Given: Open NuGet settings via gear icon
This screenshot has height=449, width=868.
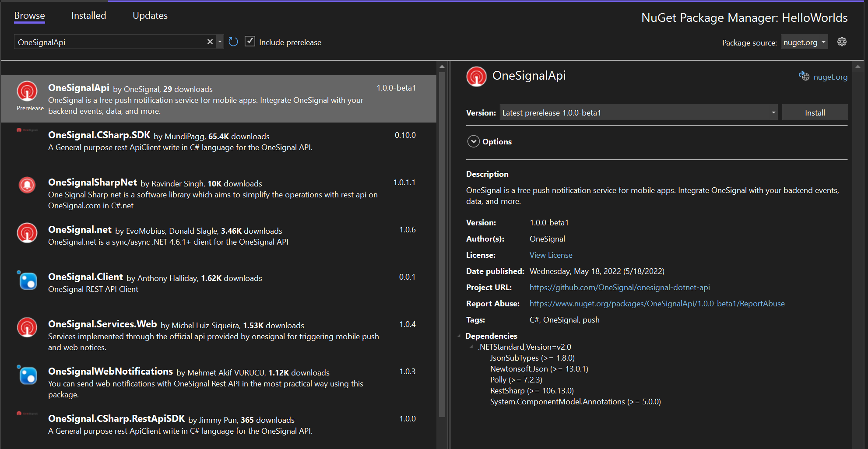Looking at the screenshot, I should click(842, 42).
